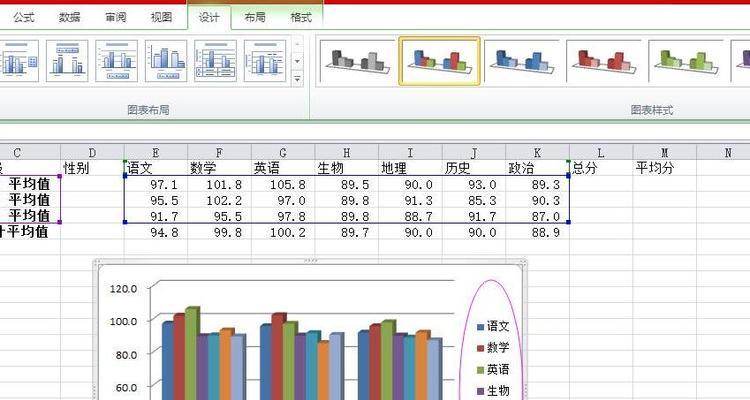The height and width of the screenshot is (400, 750).
Task: Apply the fifth chart layout with data table
Action: click(215, 61)
